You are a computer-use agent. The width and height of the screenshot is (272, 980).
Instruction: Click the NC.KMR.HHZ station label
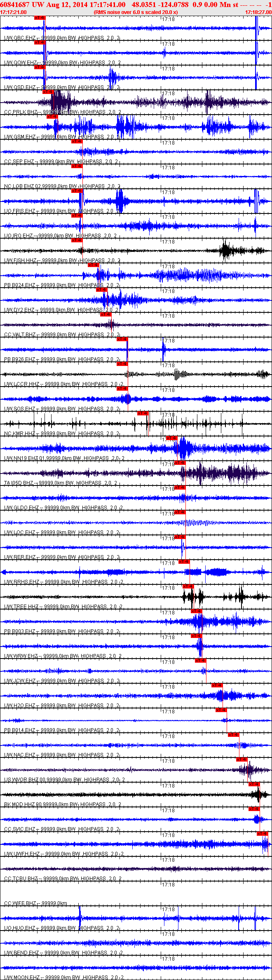pos(20,434)
